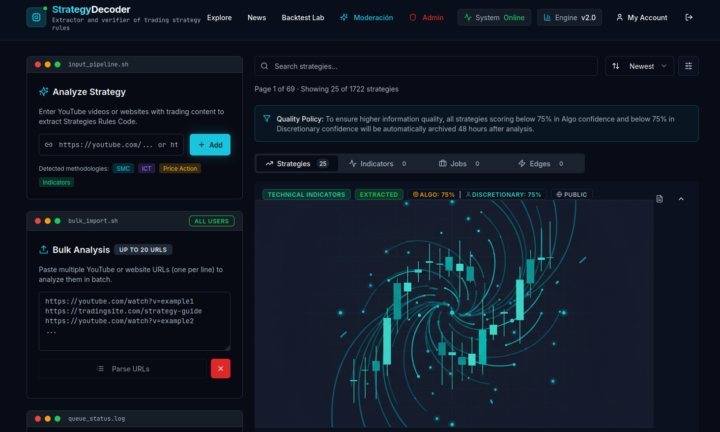This screenshot has width=720, height=432.
Task: Click red dot on input_pipeline.sh panel
Action: [38, 64]
